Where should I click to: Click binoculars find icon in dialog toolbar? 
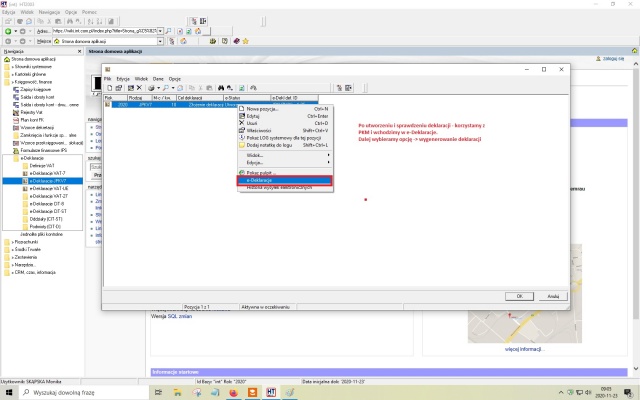point(221,88)
